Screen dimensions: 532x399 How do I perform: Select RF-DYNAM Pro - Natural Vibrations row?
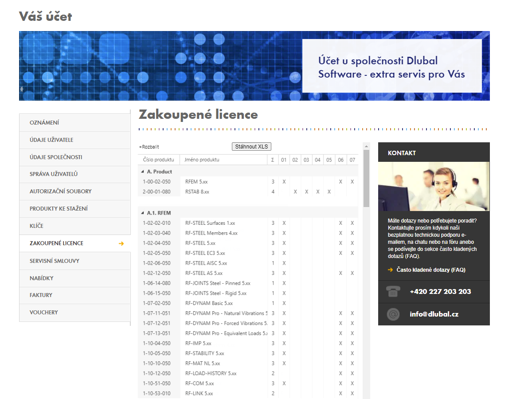pos(248,313)
